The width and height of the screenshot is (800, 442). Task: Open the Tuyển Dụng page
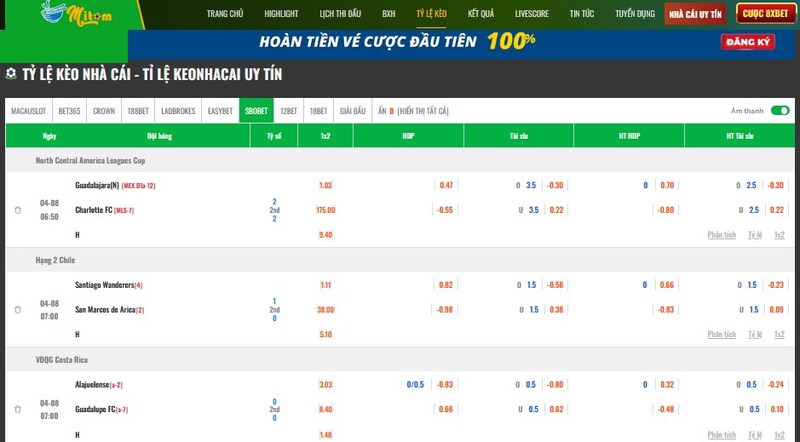(635, 14)
